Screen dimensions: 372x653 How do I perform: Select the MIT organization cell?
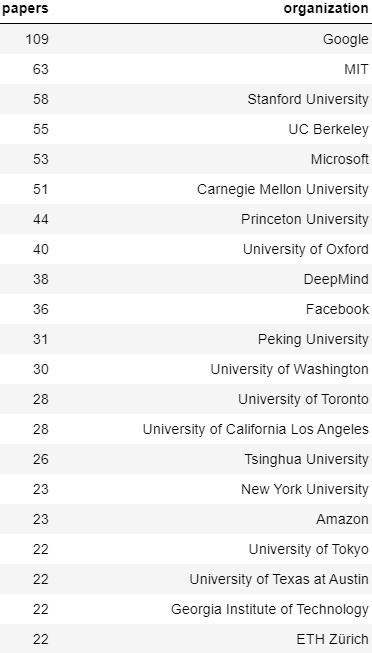point(356,69)
